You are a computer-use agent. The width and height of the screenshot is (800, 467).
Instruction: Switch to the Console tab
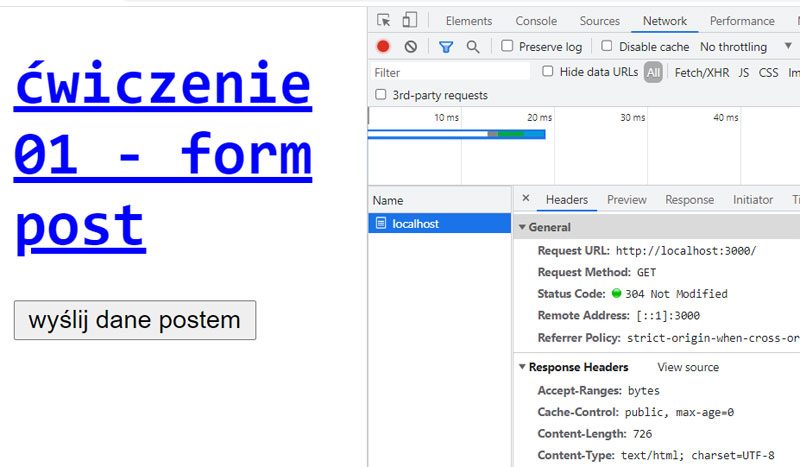(536, 21)
